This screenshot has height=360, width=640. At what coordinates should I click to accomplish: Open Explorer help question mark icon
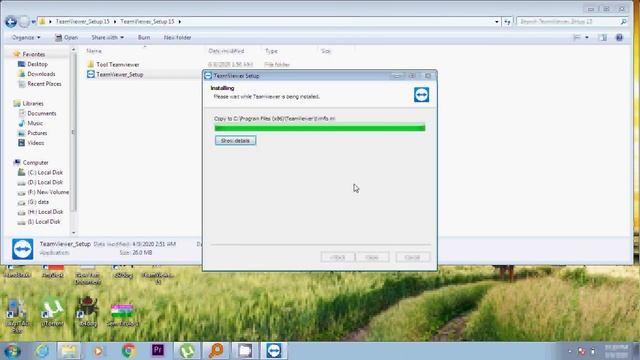(x=619, y=38)
